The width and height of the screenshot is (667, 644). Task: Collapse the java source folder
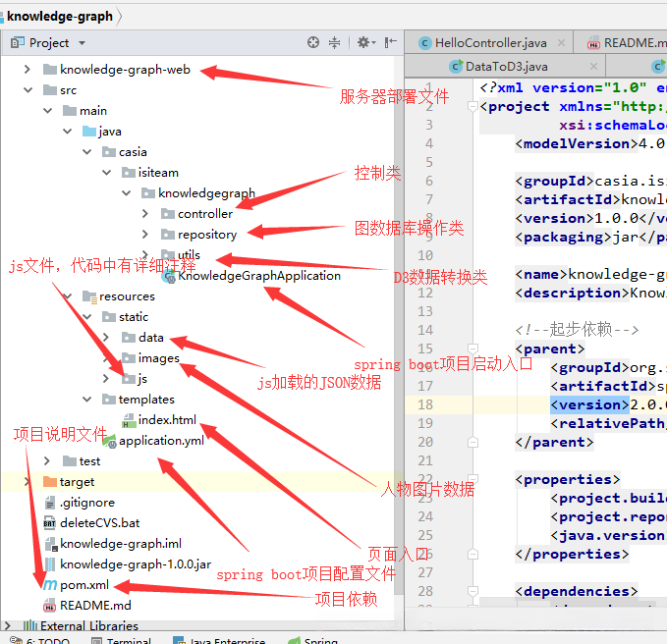[x=67, y=132]
